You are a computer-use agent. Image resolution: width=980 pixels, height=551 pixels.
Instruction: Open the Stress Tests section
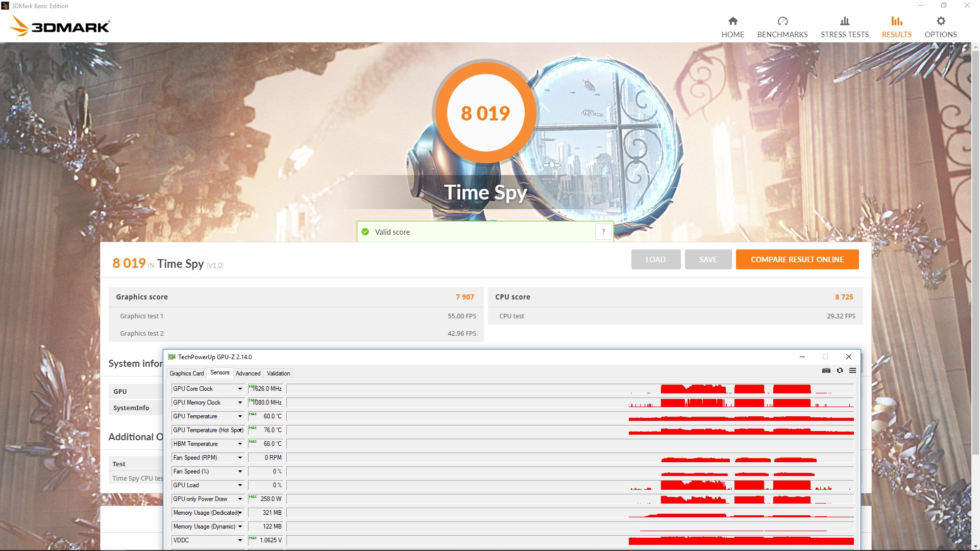(844, 27)
